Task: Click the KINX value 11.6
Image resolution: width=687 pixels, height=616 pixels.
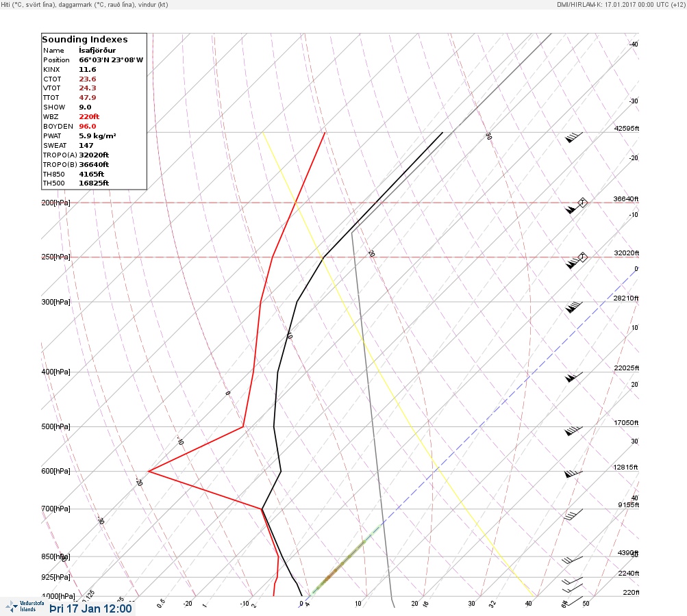Action: [x=87, y=70]
